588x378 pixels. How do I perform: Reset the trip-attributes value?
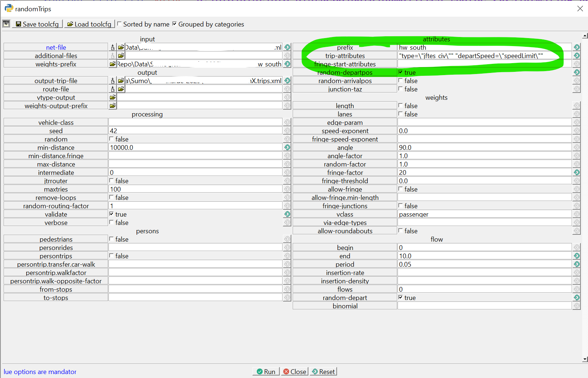[x=576, y=56]
